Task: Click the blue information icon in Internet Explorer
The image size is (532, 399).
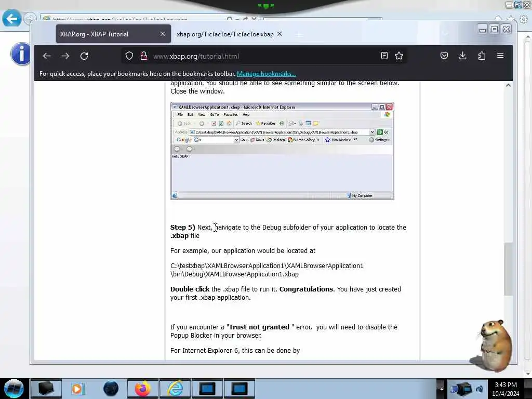Action: [x=20, y=54]
